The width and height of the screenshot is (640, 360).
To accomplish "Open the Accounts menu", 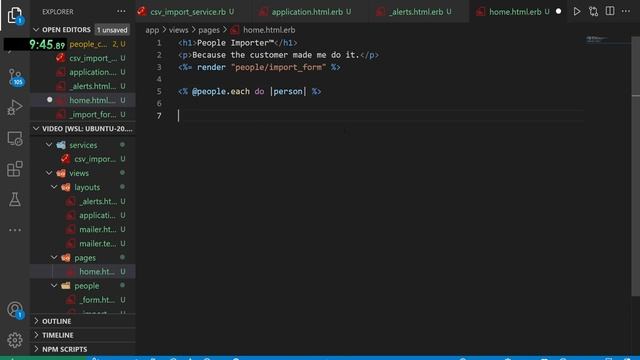I will pos(15,310).
